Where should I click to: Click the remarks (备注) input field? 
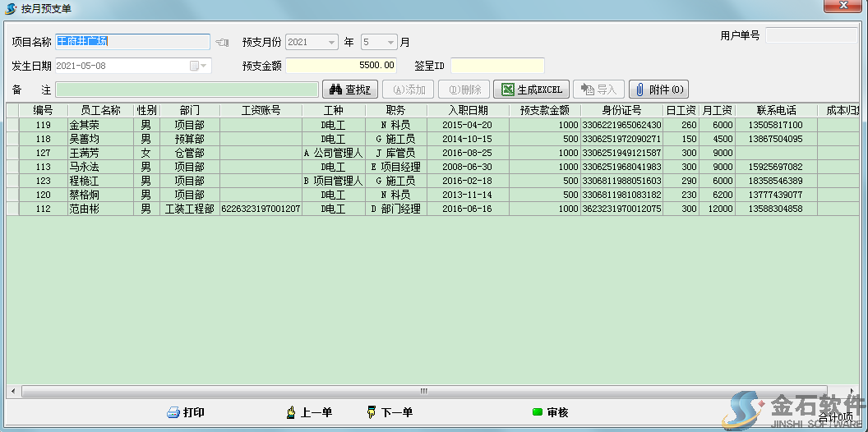(187, 90)
